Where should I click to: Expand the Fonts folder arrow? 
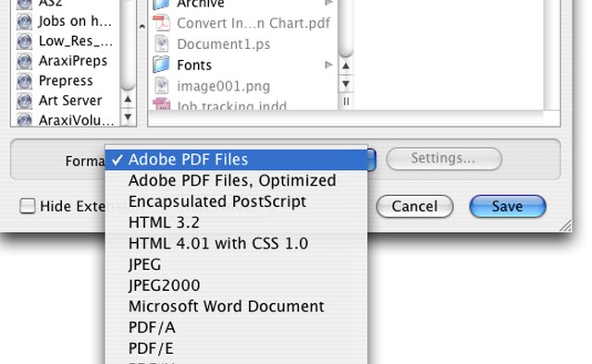(328, 65)
